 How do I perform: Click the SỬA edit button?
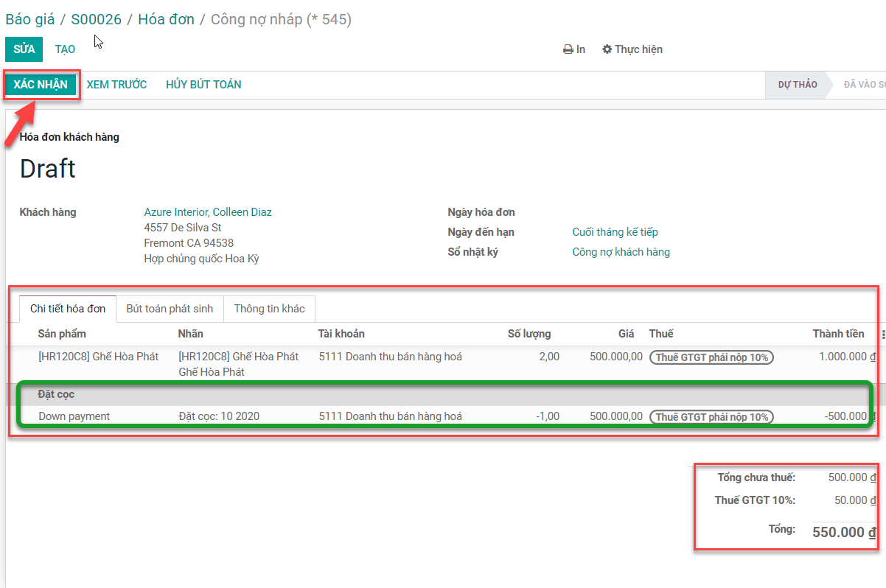tap(24, 49)
